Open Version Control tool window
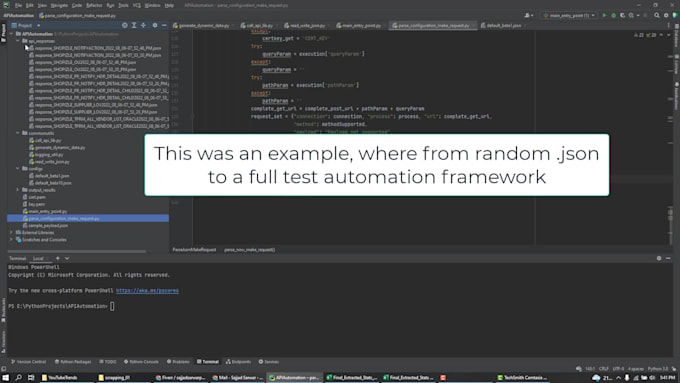 (29, 362)
